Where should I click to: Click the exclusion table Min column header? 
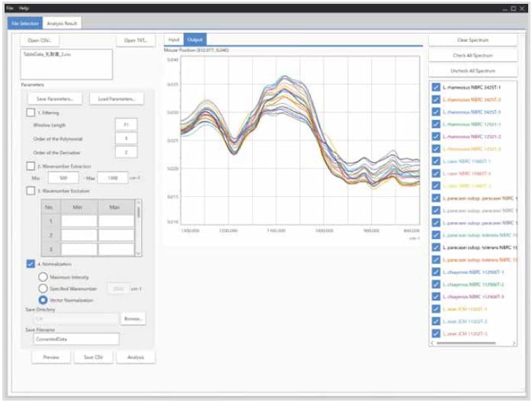click(x=79, y=207)
